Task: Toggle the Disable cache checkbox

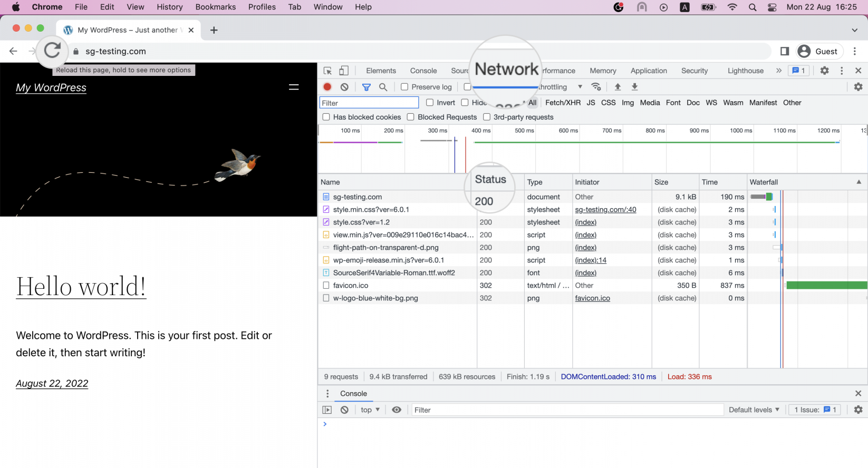Action: tap(467, 87)
